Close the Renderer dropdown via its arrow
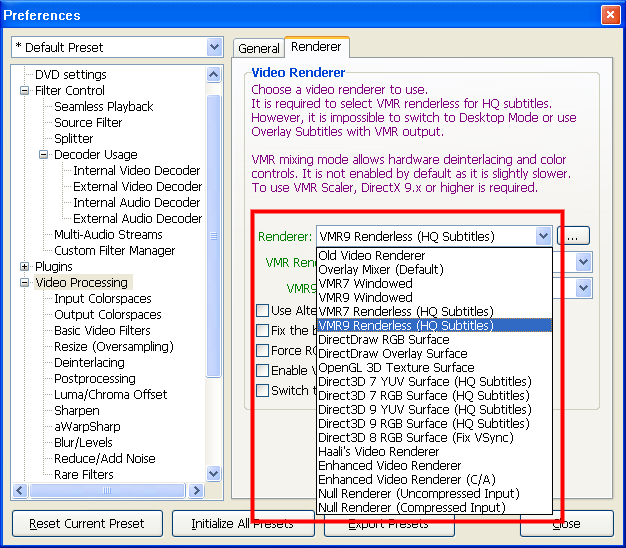Viewport: 626px width, 548px height. coord(543,236)
